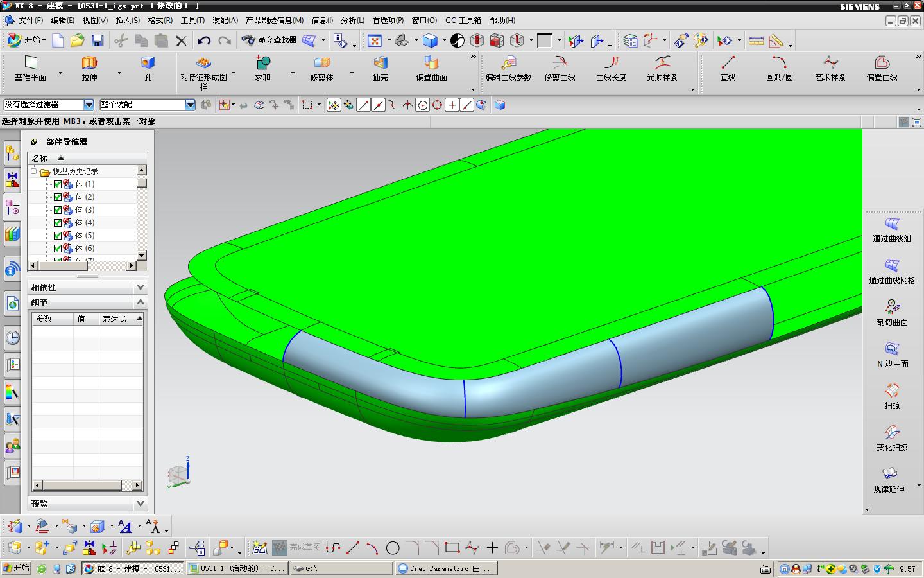The image size is (924, 578).
Task: Click the 基准平面 datum plane tool
Action: 31,68
